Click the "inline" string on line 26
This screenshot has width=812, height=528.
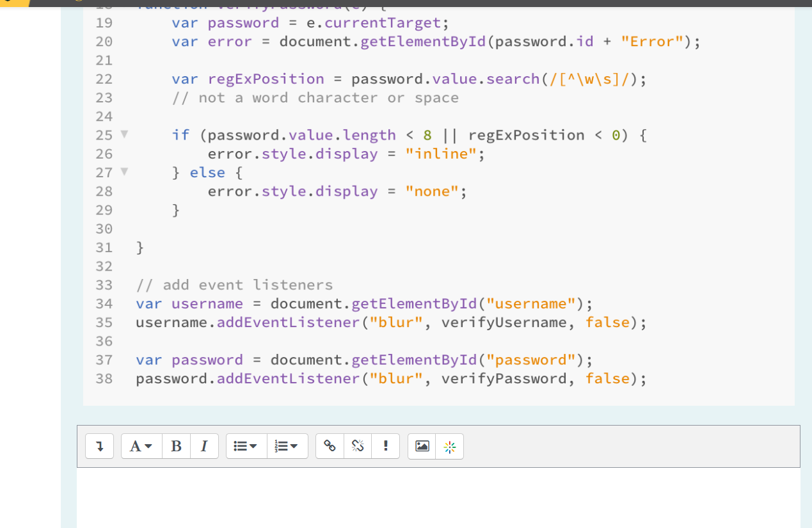441,154
